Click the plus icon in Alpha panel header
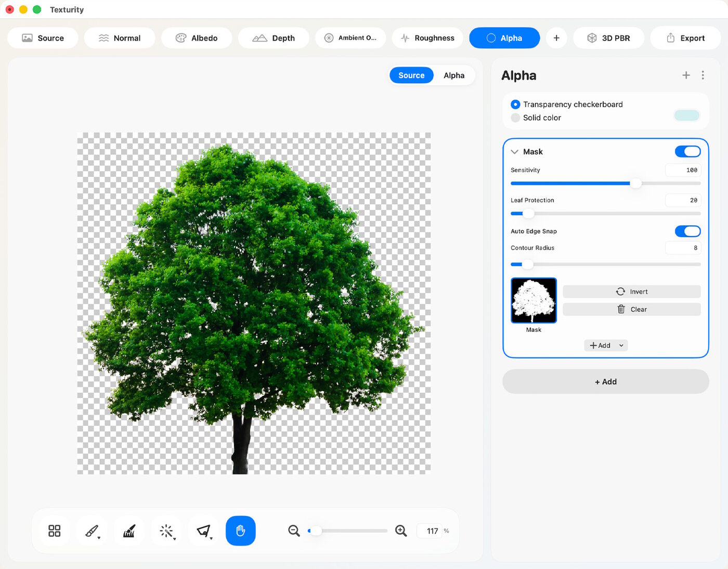The image size is (728, 569). [x=686, y=75]
